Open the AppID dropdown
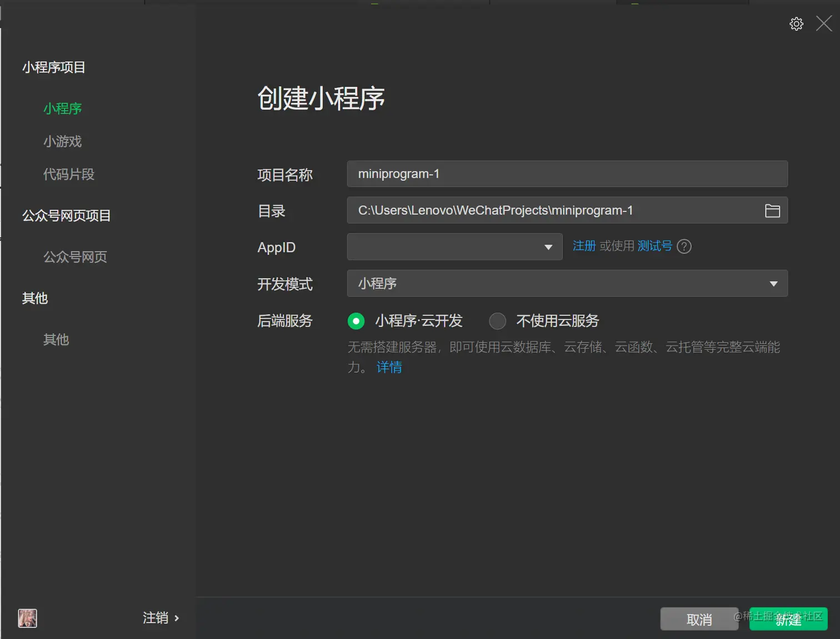Screen dimensions: 840x639 click(x=454, y=247)
